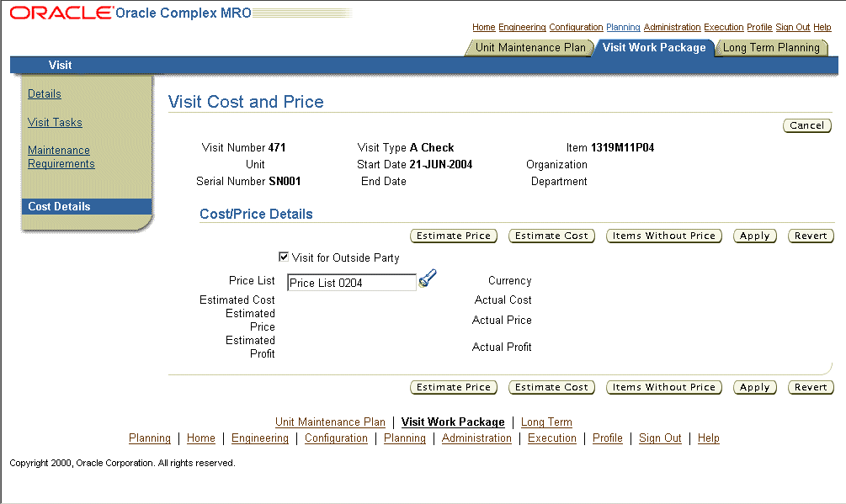Click the lower Estimate Price button

pyautogui.click(x=454, y=387)
